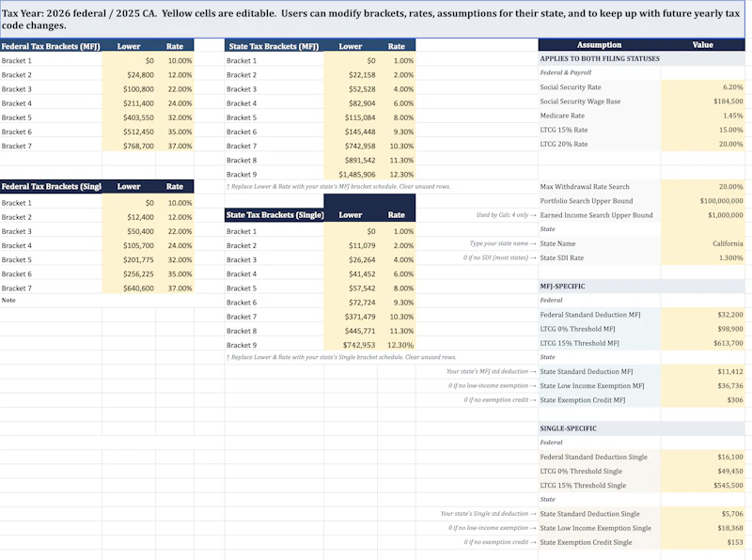Select LTCG 0% Threshold MFJ value $98,900
This screenshot has width=752, height=560.
click(x=702, y=329)
